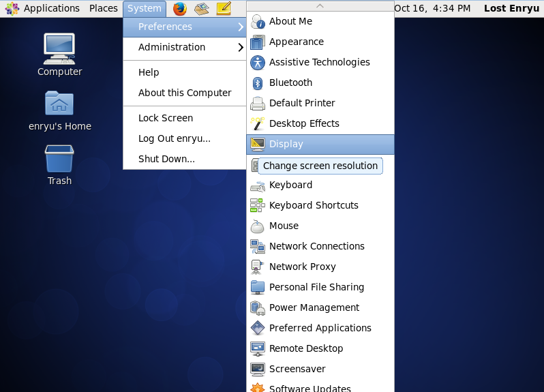Click the Mouse icon

[x=258, y=226]
